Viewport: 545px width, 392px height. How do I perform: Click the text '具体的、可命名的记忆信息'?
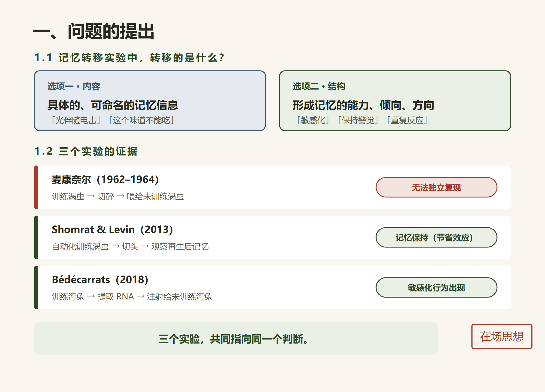click(x=113, y=105)
